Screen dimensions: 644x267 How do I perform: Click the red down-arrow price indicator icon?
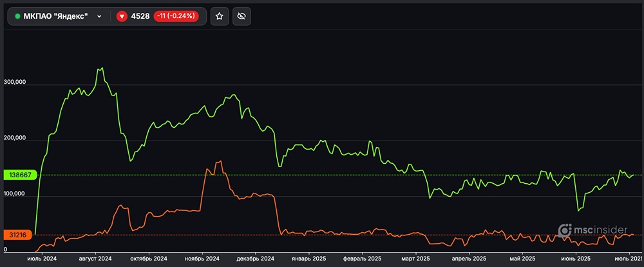tap(122, 16)
